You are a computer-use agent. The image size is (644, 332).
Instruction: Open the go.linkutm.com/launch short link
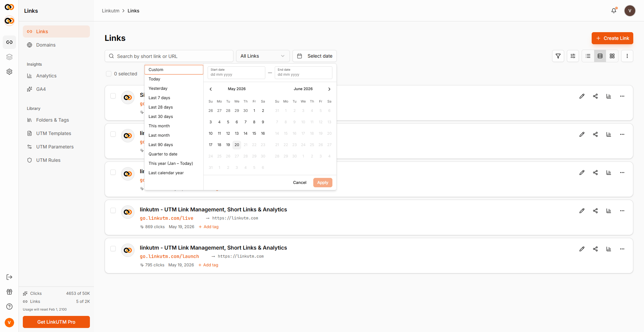(169, 256)
